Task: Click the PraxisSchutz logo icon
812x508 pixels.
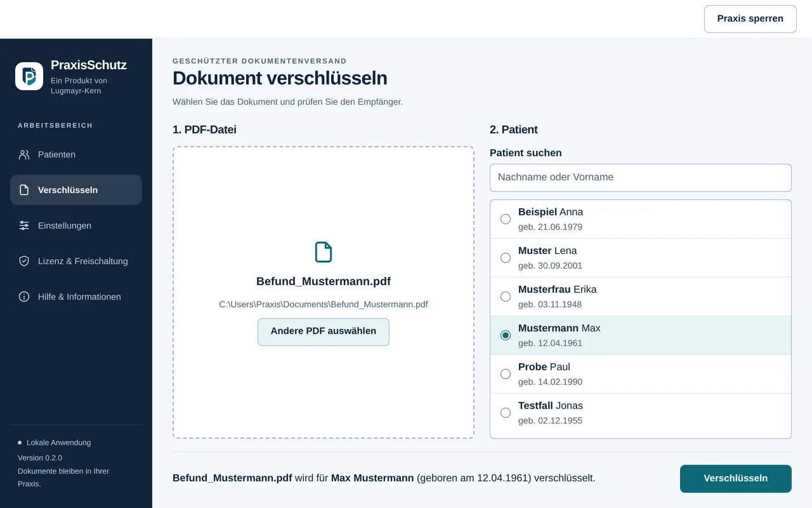Action: pyautogui.click(x=29, y=76)
